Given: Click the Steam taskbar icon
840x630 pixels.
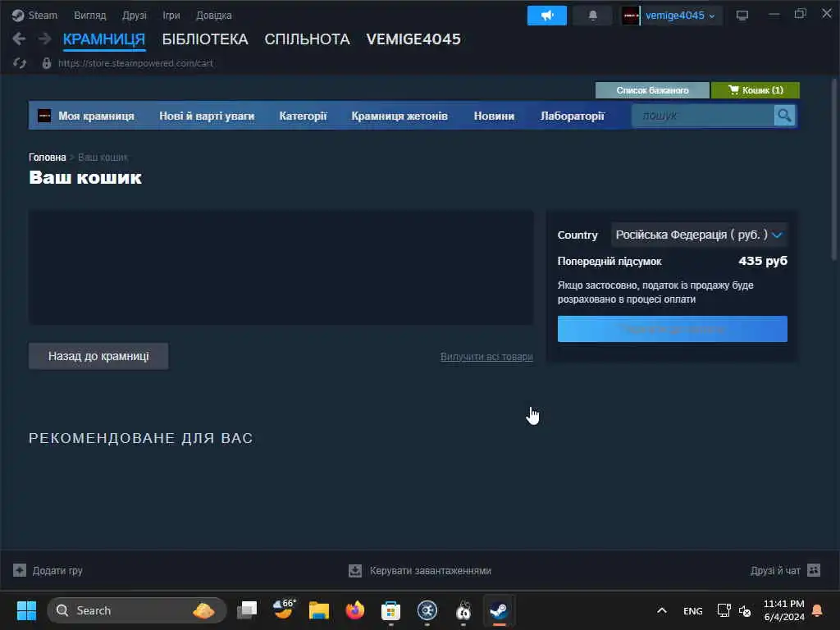Looking at the screenshot, I should click(x=499, y=610).
